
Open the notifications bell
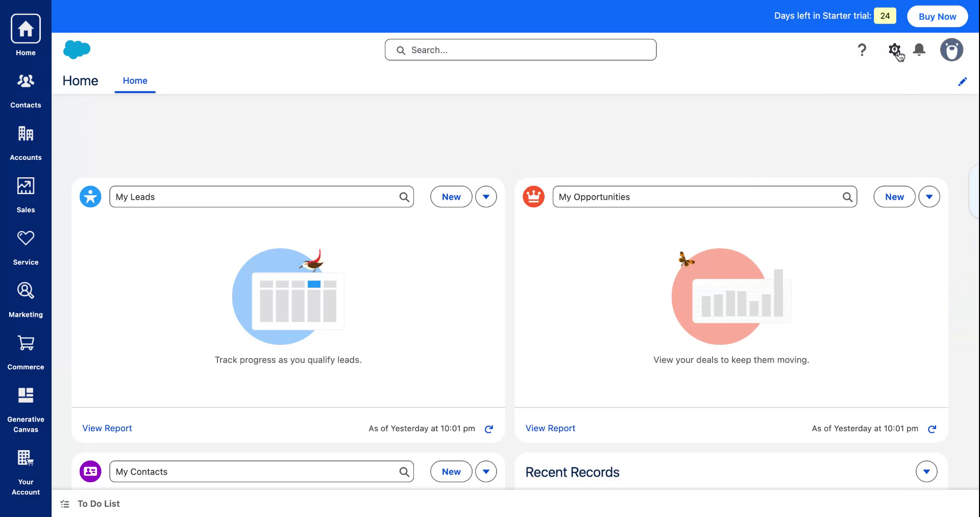pos(919,50)
